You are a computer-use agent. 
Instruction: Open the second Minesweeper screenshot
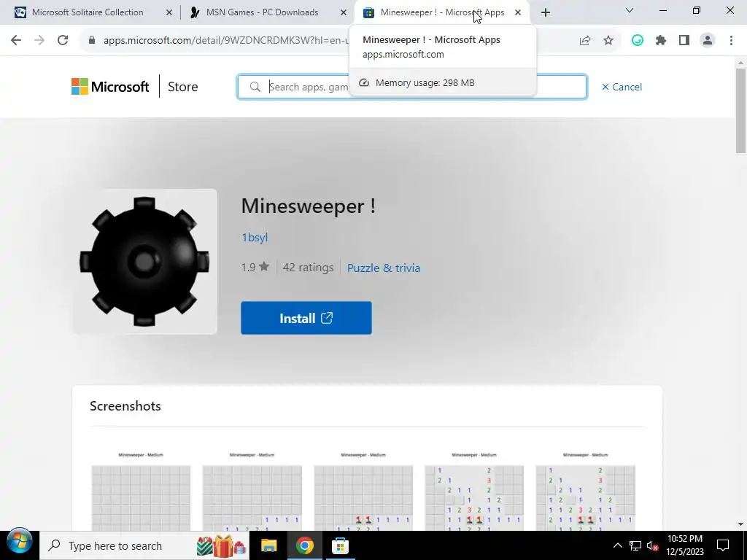tap(252, 491)
